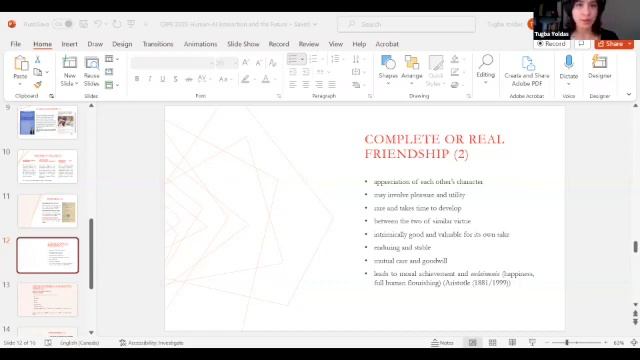Switch to the Design tab
The width and height of the screenshot is (640, 360).
click(122, 44)
